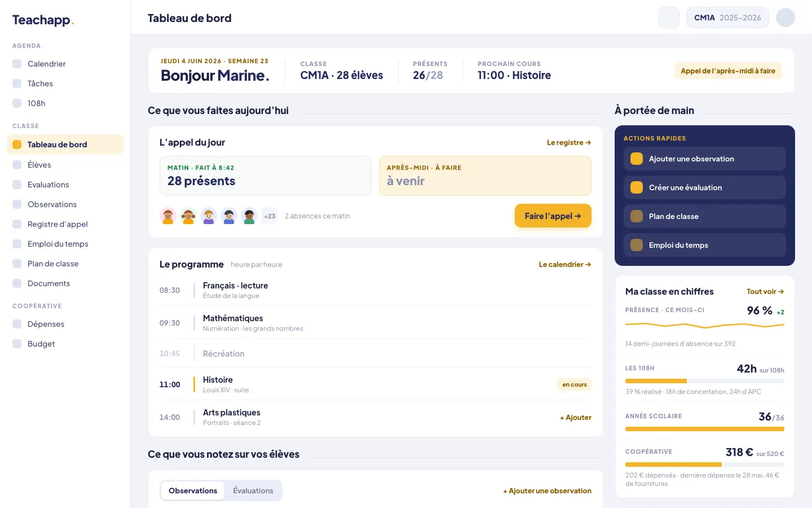The width and height of the screenshot is (812, 508).
Task: Click the Ajouter une observation quick-action icon
Action: click(637, 159)
